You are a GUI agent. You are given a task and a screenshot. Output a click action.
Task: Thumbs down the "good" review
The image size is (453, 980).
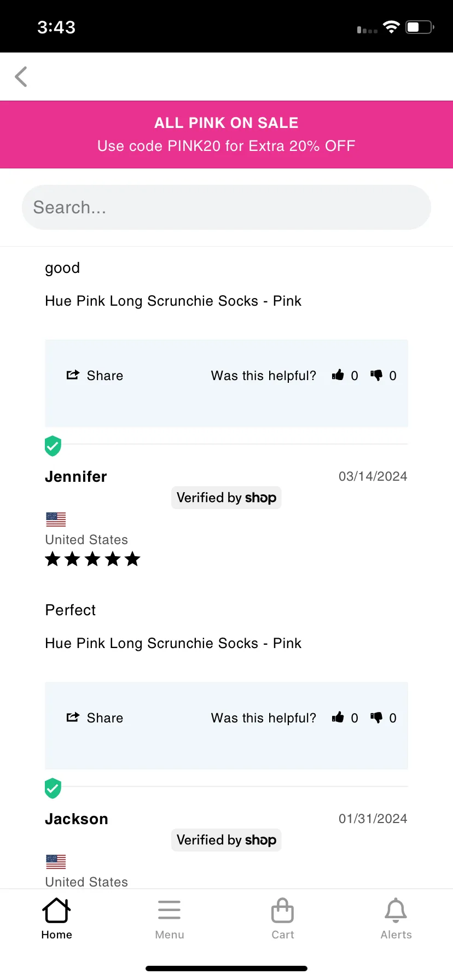[x=376, y=375]
